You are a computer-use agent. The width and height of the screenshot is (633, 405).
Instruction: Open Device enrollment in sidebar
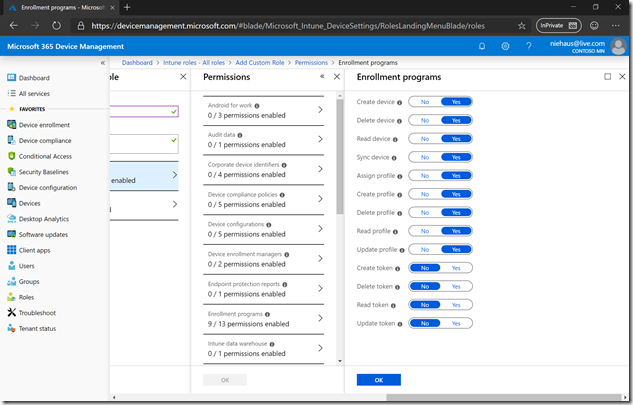[x=44, y=125]
